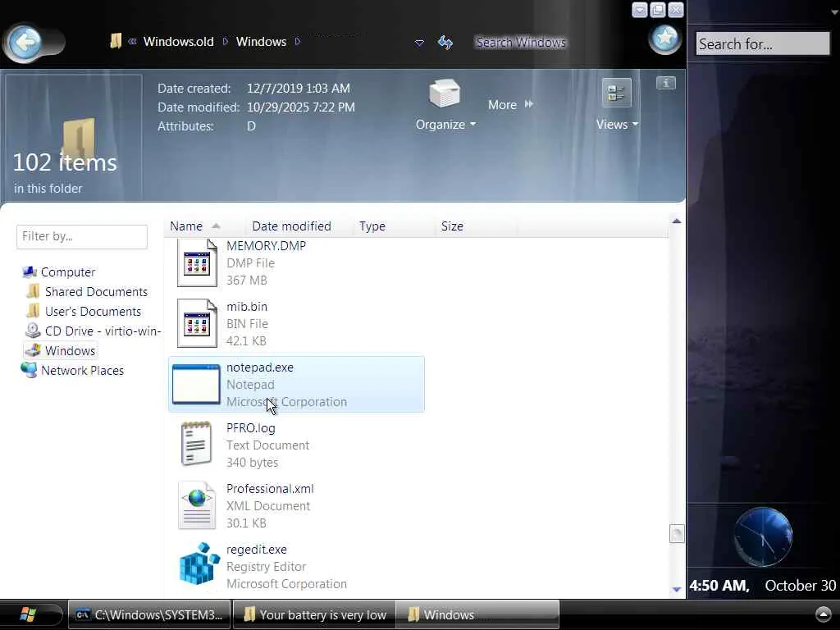Select the regedit.exe Registry Editor icon

pos(199,564)
